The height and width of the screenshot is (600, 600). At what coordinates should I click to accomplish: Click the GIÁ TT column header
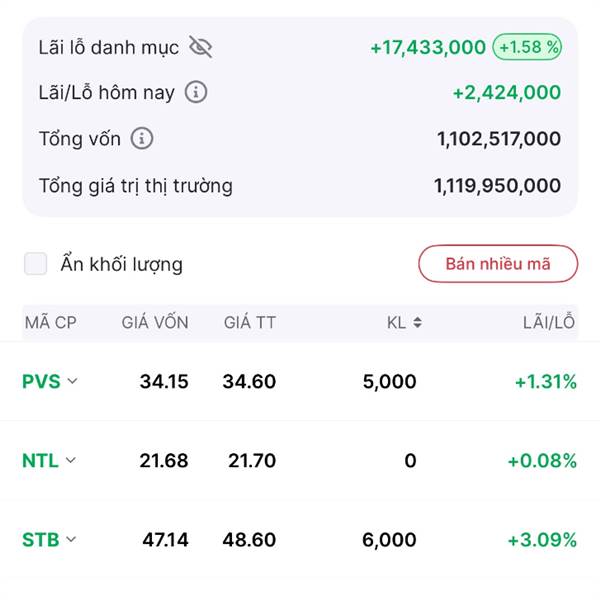(x=250, y=322)
